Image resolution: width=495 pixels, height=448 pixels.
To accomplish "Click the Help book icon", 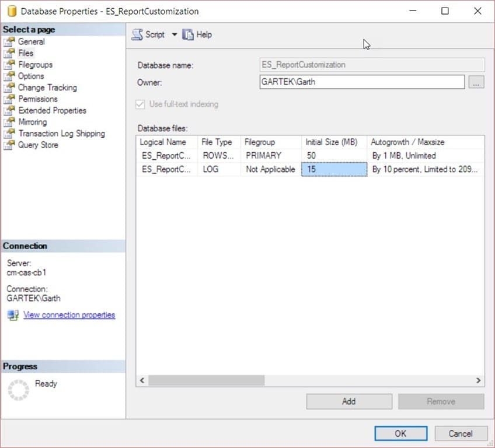I will [x=188, y=34].
